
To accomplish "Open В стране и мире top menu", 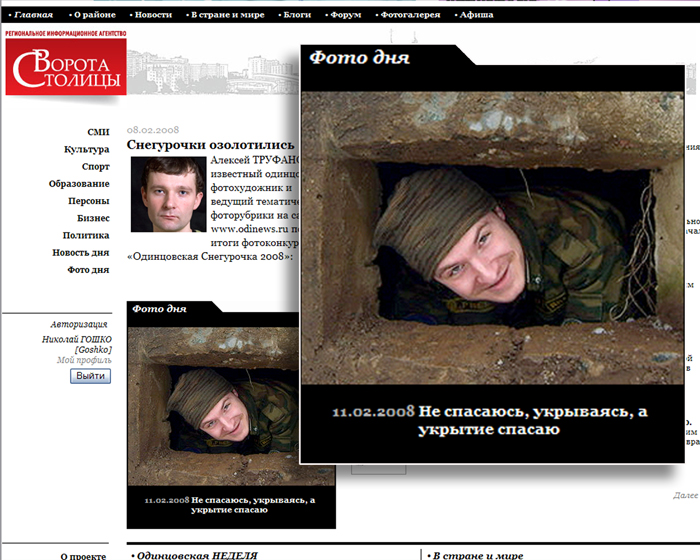I will [228, 15].
